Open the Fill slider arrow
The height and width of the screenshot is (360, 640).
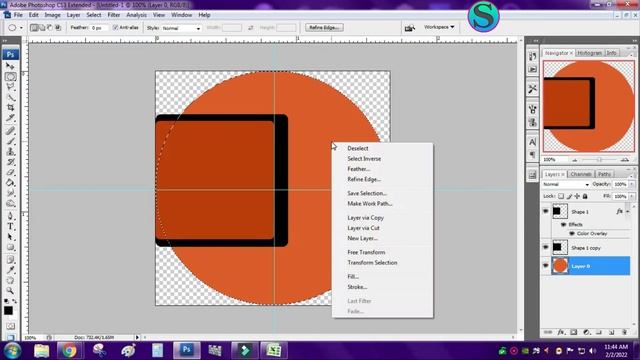point(631,196)
